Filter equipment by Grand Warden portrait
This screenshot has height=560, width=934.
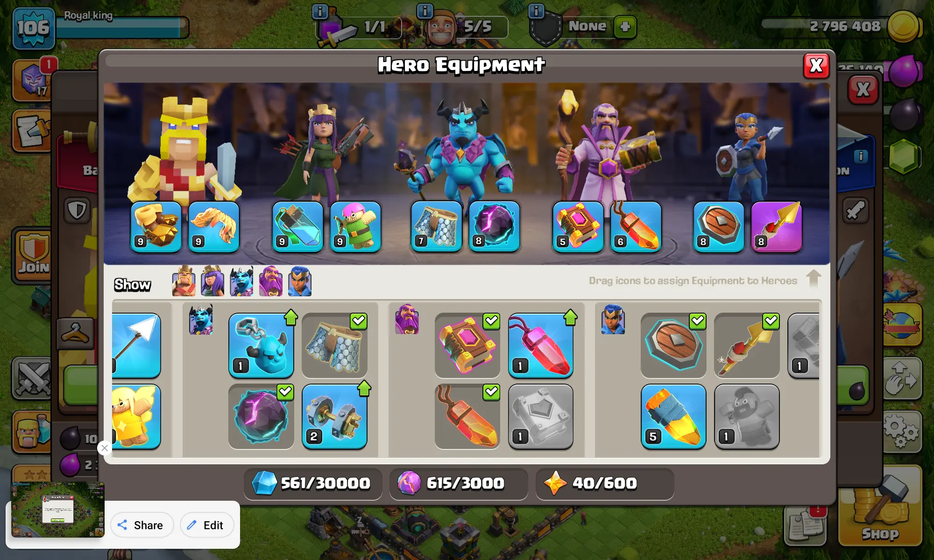pos(270,281)
